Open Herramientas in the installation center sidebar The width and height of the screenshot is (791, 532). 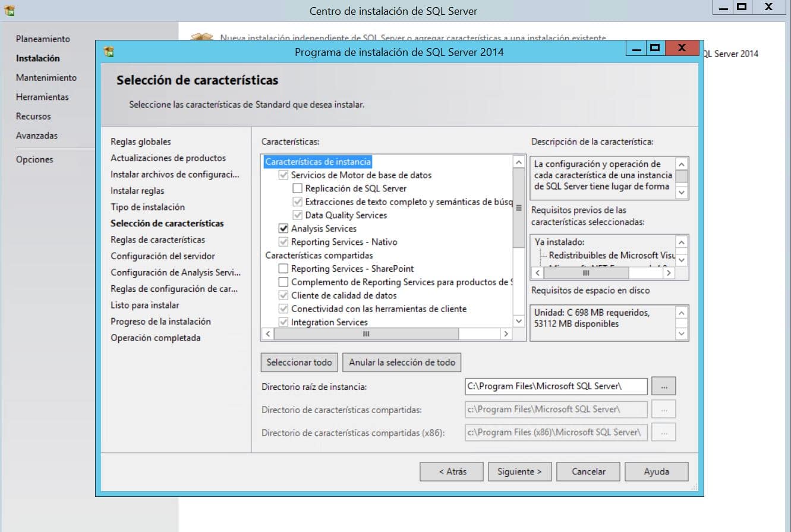(42, 97)
